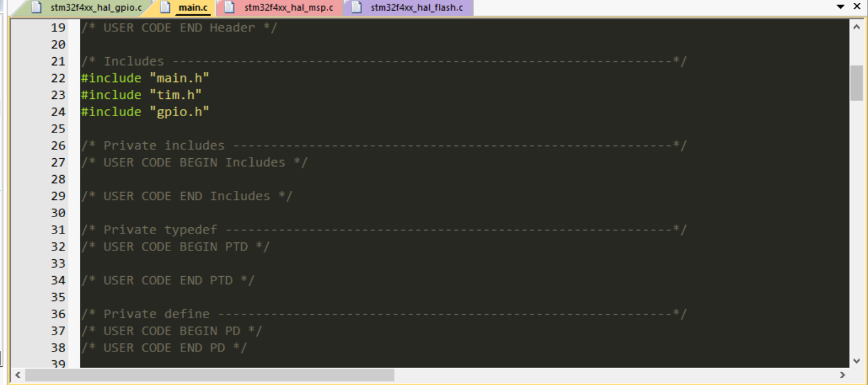The height and width of the screenshot is (385, 868).
Task: Click the Private typedef comment line
Action: point(384,230)
